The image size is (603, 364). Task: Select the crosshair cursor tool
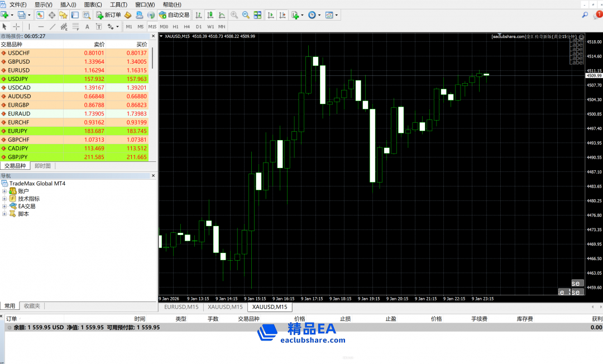point(16,26)
